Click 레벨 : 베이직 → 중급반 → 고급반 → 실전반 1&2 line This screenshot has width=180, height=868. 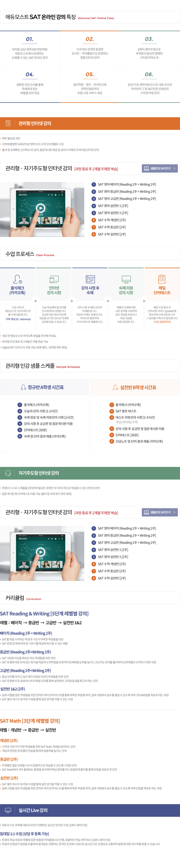(x=41, y=623)
